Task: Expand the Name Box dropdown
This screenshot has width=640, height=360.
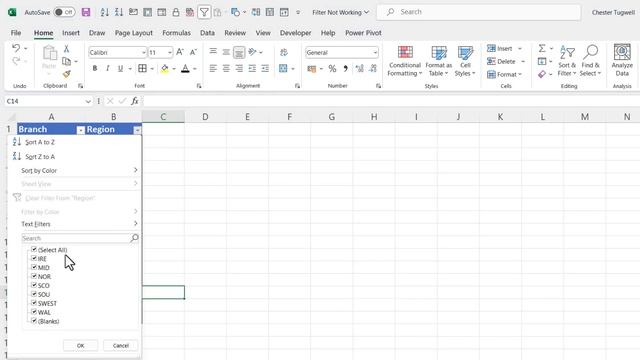Action: 88,101
